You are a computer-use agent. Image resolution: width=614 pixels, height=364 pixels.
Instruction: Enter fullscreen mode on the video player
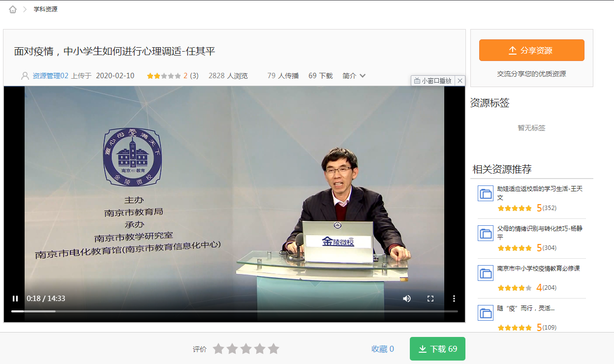point(430,298)
